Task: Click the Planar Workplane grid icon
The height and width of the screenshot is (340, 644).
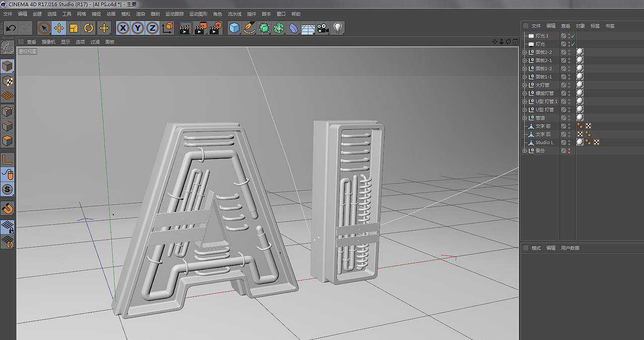Action: click(x=8, y=242)
